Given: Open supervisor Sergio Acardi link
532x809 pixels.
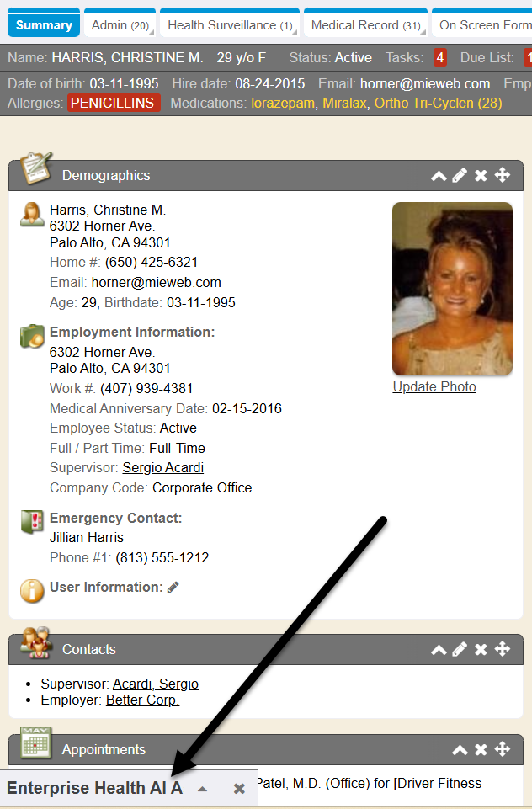Looking at the screenshot, I should point(163,467).
